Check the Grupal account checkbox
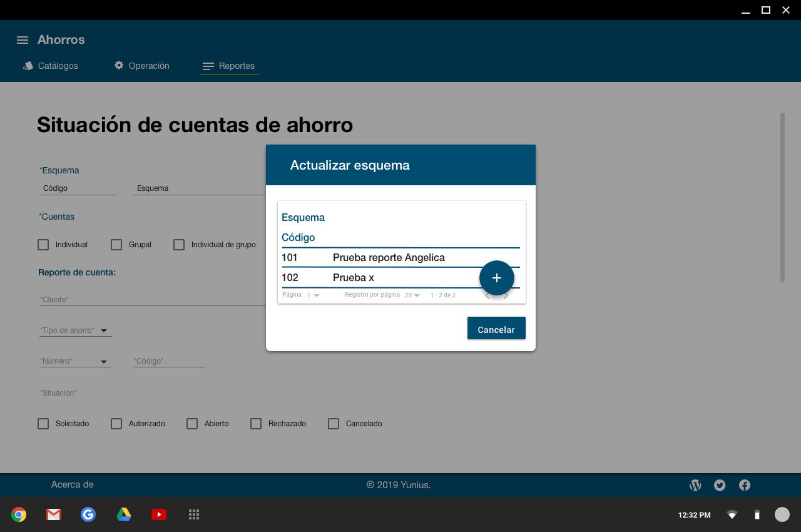The image size is (801, 532). 116,245
